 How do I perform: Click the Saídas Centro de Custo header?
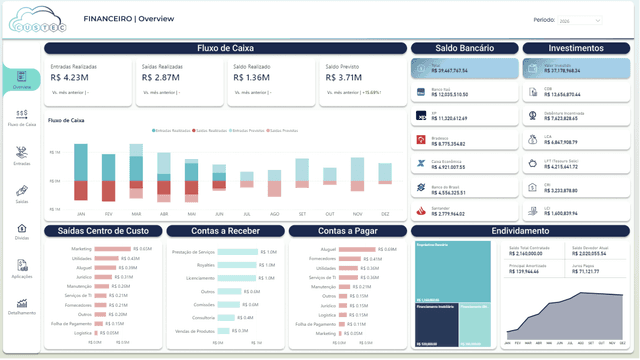pos(103,231)
